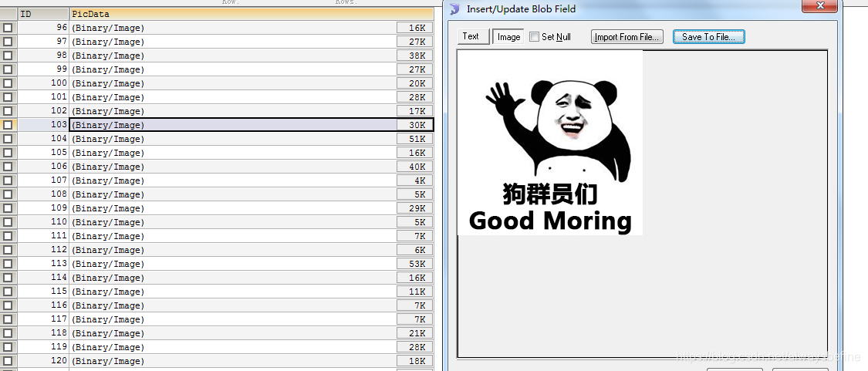Image resolution: width=868 pixels, height=371 pixels.
Task: Open the 29K blob button for ID 109
Action: click(x=414, y=208)
